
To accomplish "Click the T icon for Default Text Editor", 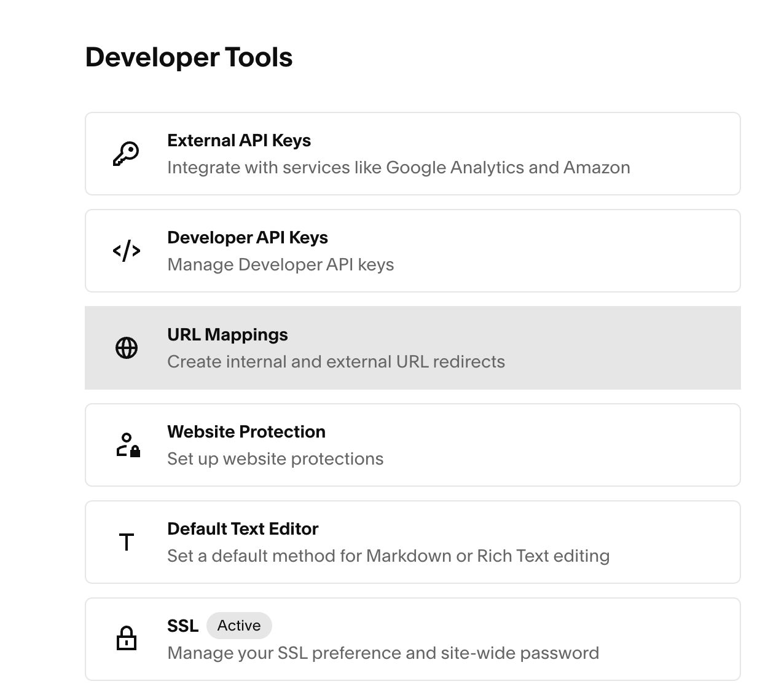I will (x=126, y=542).
